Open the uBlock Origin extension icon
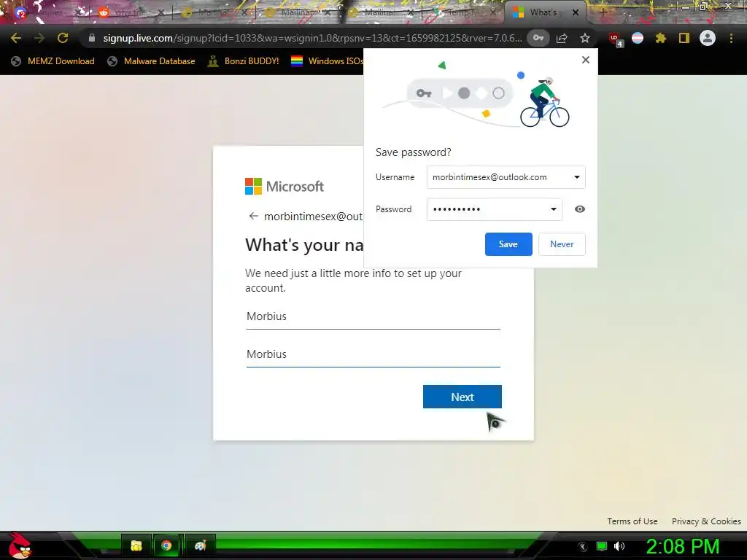The height and width of the screenshot is (560, 747). tap(615, 39)
